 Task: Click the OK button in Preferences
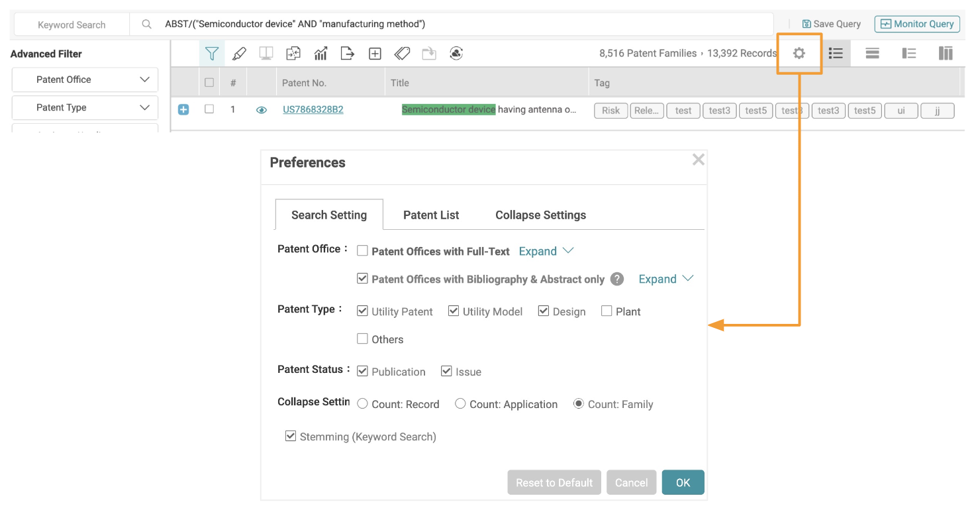pyautogui.click(x=683, y=482)
